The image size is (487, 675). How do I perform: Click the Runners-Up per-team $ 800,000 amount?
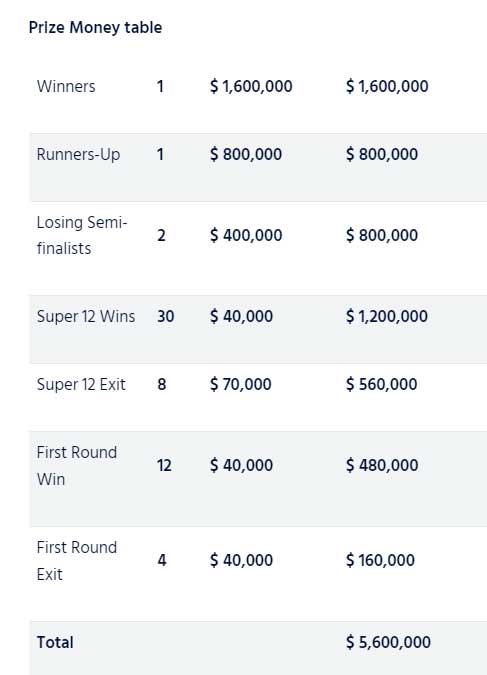point(246,154)
